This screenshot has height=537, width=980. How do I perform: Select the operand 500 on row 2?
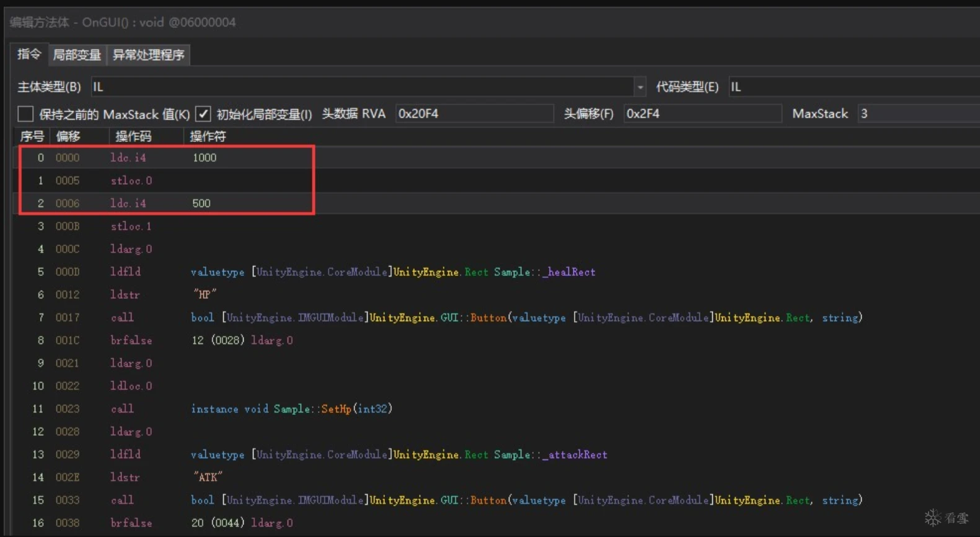tap(201, 203)
